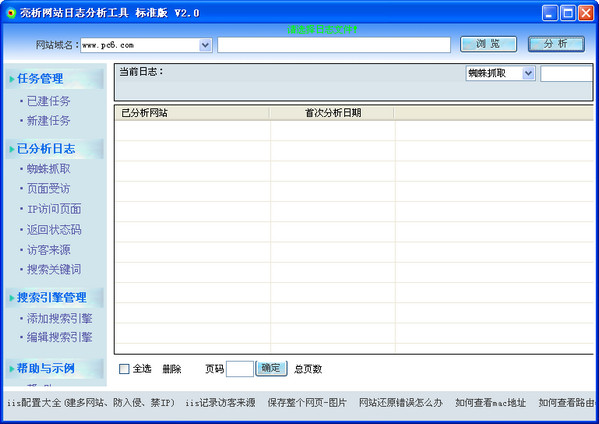This screenshot has height=424, width=599.
Task: Open 添加搜索引擎 in the sidebar
Action: (x=60, y=318)
